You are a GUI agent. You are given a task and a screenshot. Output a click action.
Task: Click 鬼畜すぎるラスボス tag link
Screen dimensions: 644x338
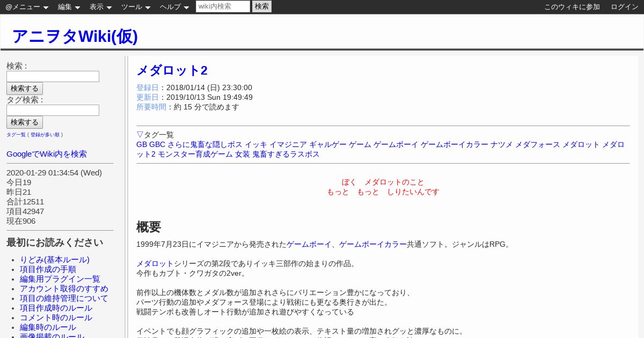point(286,154)
